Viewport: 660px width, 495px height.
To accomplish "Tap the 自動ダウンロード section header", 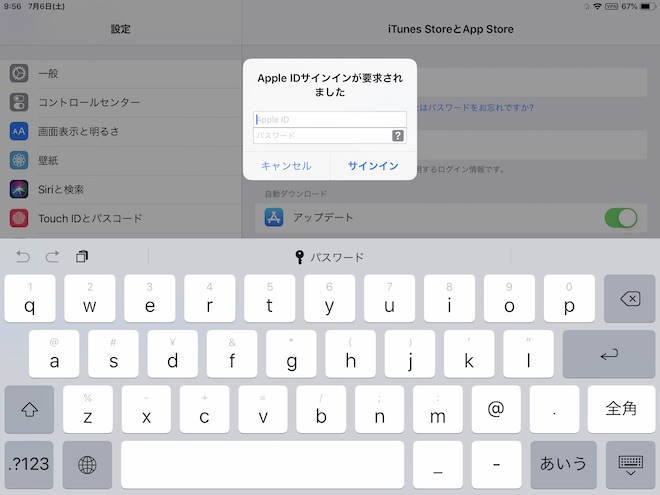I will pyautogui.click(x=295, y=194).
